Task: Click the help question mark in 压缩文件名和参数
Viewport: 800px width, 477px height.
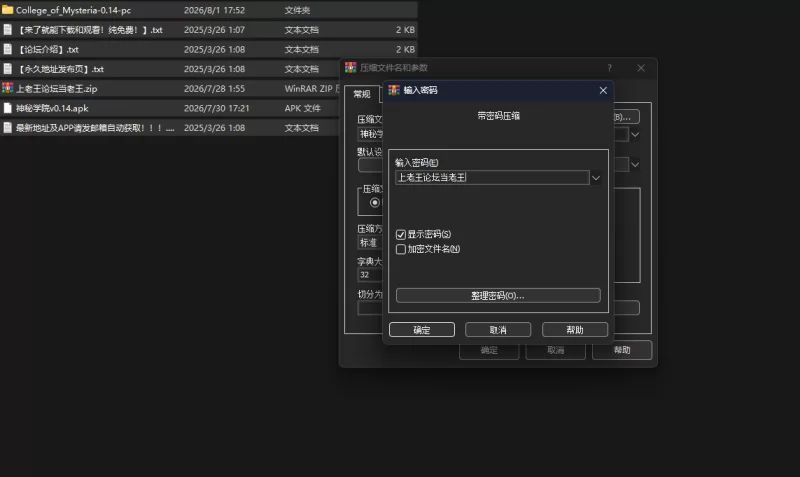Action: point(610,68)
